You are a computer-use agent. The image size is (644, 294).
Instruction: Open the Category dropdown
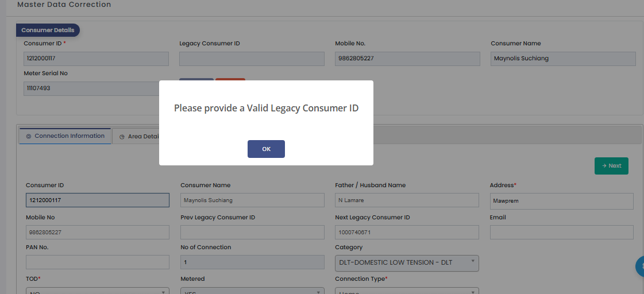pyautogui.click(x=407, y=263)
